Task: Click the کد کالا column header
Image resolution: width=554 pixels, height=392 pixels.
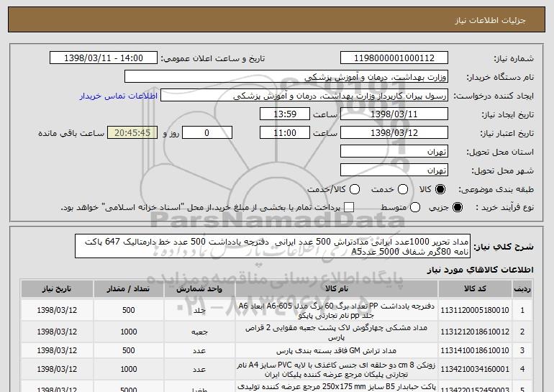Action: 475,289
